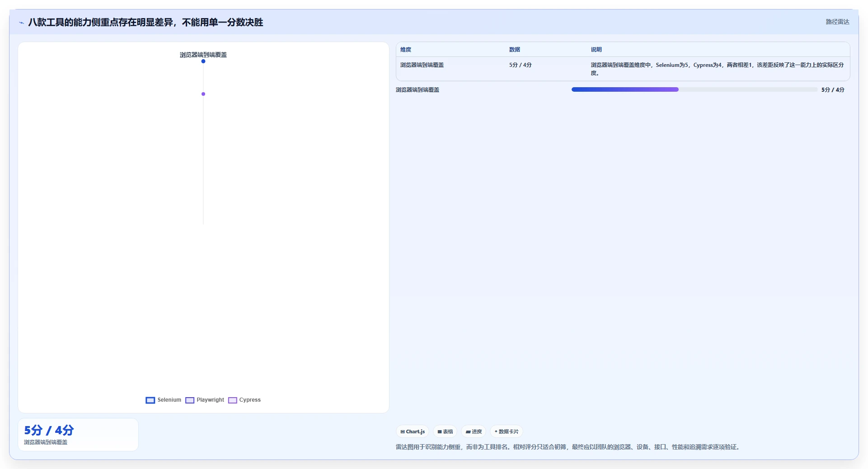This screenshot has height=469, width=868.
Task: Click the radar axis label 浏览器端到端覆盖
Action: 203,55
